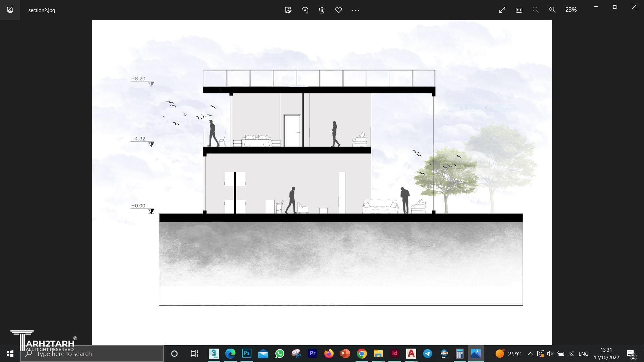This screenshot has width=644, height=362.
Task: Open Photoshop from the taskbar
Action: 247,353
